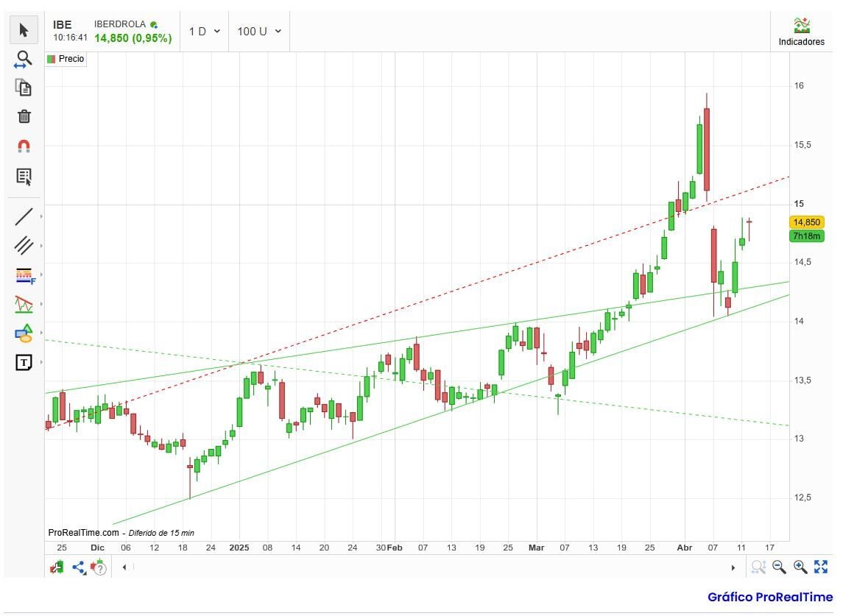Image resolution: width=868 pixels, height=616 pixels.
Task: Click the Gráfico ProRealTime link
Action: (770, 597)
